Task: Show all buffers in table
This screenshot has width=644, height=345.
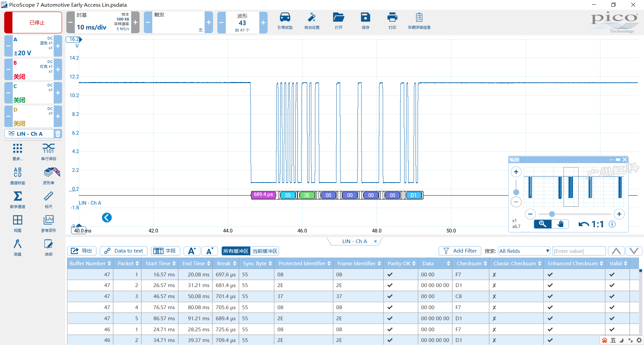Action: click(236, 251)
